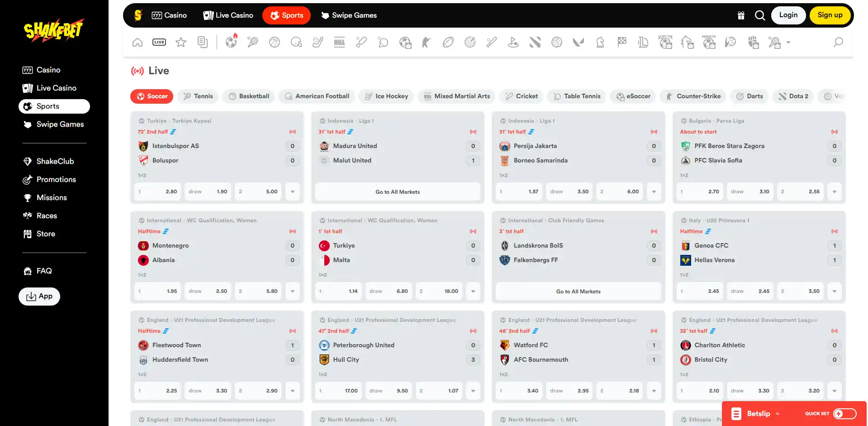This screenshot has height=426, width=868.
Task: Expand markets for Montenegro vs Albania
Action: point(293,291)
